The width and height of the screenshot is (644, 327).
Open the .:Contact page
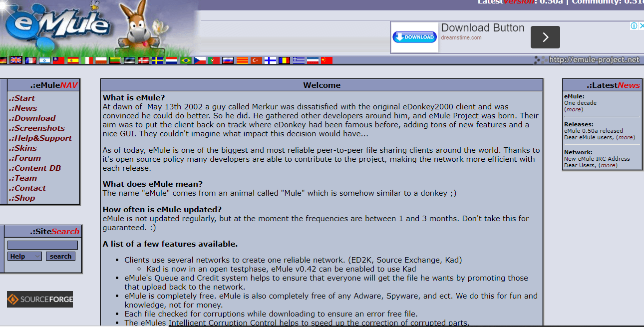pos(27,188)
